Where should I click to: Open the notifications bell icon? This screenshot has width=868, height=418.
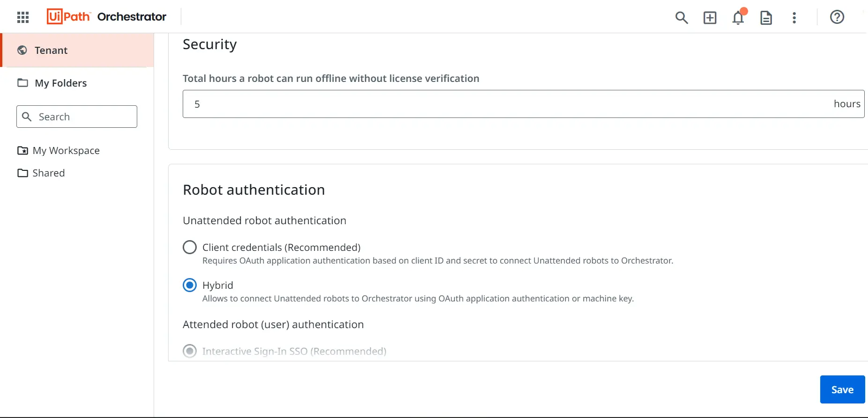click(x=738, y=18)
